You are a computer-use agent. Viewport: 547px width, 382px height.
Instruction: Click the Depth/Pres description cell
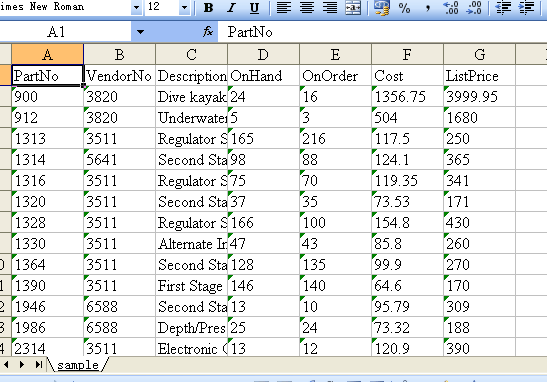(x=192, y=327)
